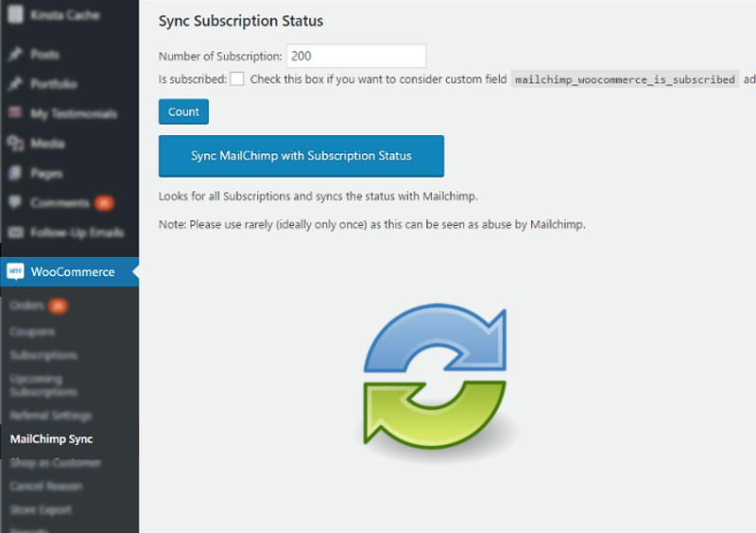Click the orange Orders count badge
756x533 pixels.
(x=58, y=306)
